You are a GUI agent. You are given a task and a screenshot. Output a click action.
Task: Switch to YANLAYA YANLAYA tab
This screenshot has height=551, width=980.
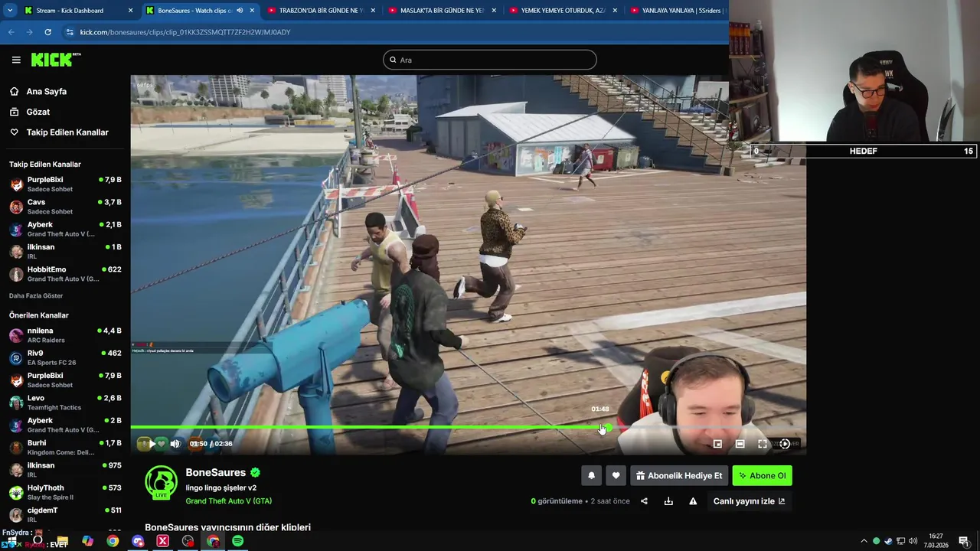tap(678, 11)
